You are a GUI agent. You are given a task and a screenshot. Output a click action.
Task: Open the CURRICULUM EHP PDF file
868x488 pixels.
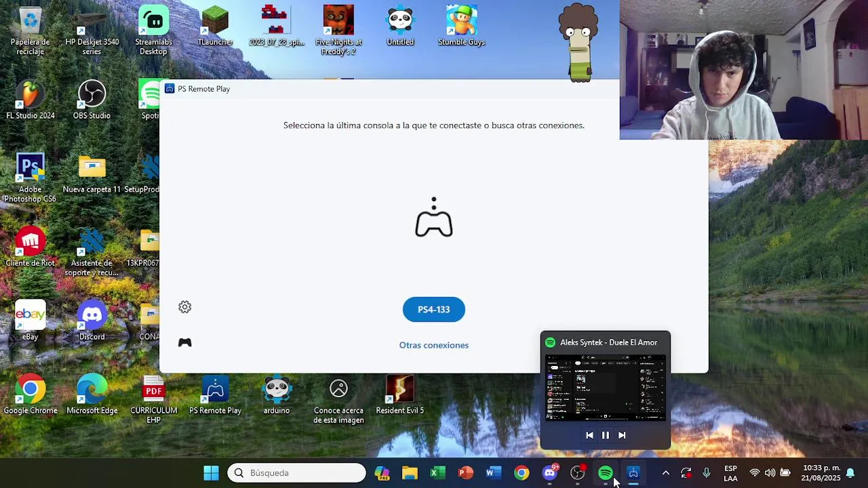pyautogui.click(x=153, y=399)
